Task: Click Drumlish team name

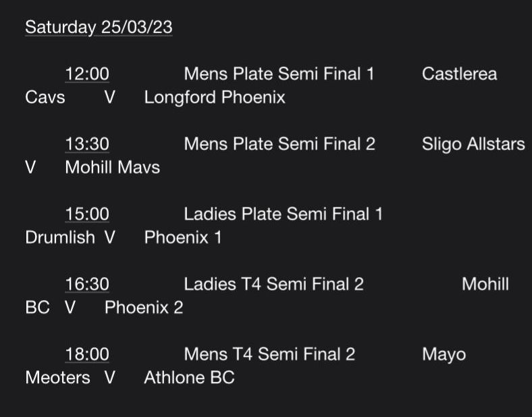Action: click(x=60, y=237)
